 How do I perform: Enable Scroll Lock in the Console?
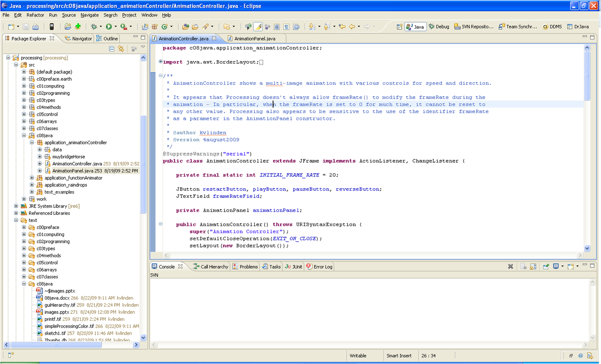532,266
